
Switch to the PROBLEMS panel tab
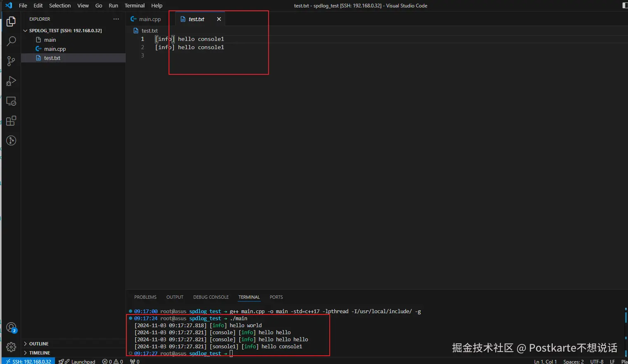pyautogui.click(x=145, y=297)
